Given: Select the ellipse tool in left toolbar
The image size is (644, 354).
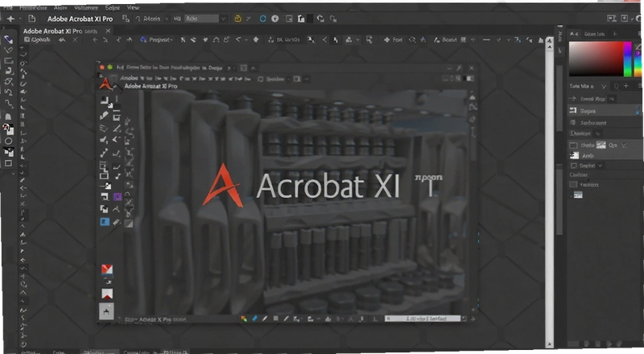Looking at the screenshot, I should pos(8,141).
